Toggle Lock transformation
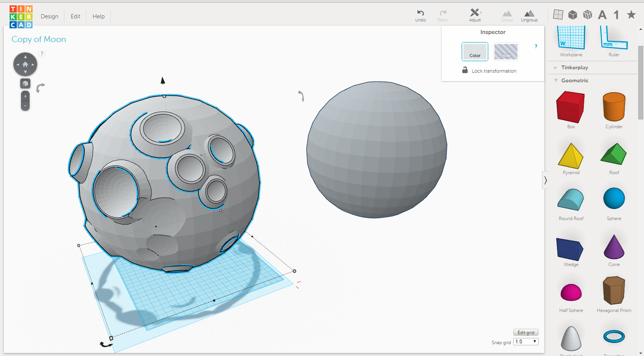 tap(489, 70)
